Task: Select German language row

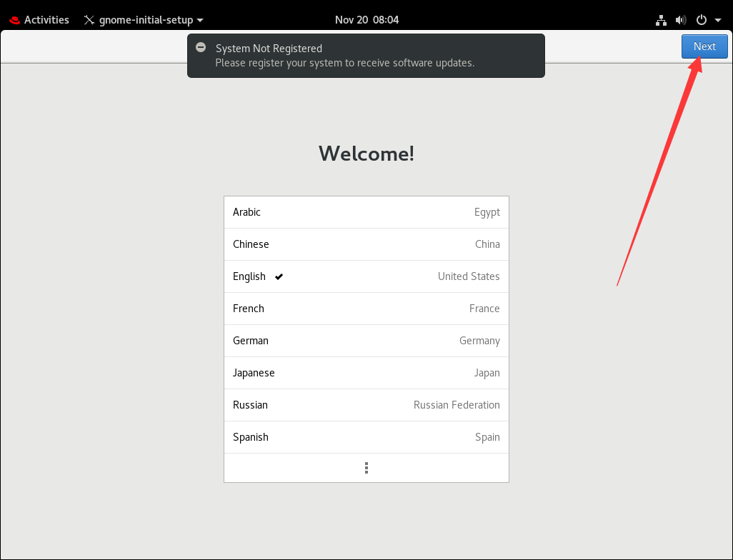Action: [x=366, y=341]
